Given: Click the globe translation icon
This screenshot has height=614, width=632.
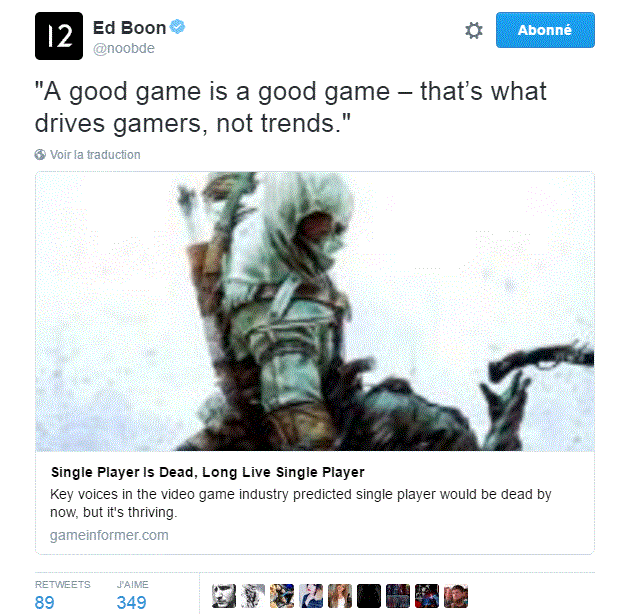Looking at the screenshot, I should pyautogui.click(x=40, y=154).
